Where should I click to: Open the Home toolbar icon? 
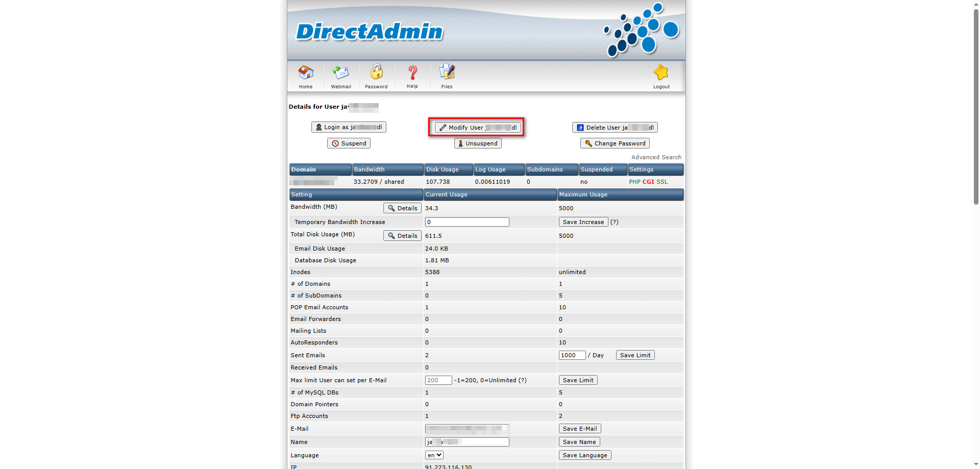point(306,73)
